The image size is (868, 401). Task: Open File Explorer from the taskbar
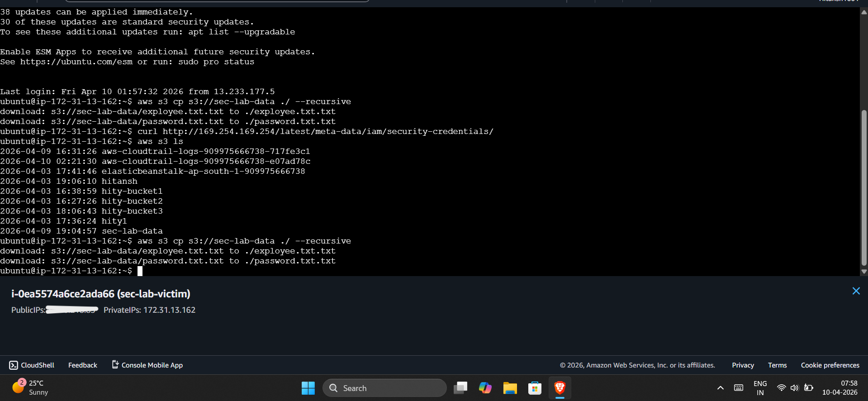click(510, 388)
